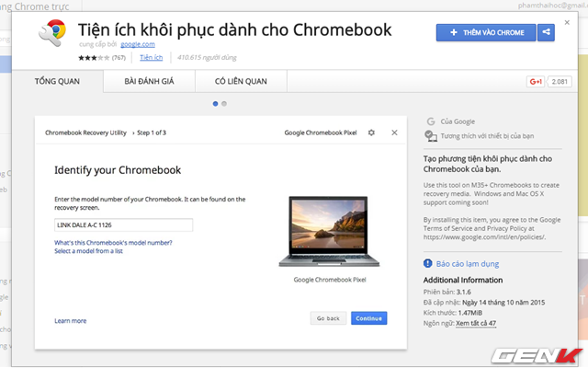The image size is (588, 368).
Task: Click the device compatibility checkmark icon
Action: click(x=431, y=135)
